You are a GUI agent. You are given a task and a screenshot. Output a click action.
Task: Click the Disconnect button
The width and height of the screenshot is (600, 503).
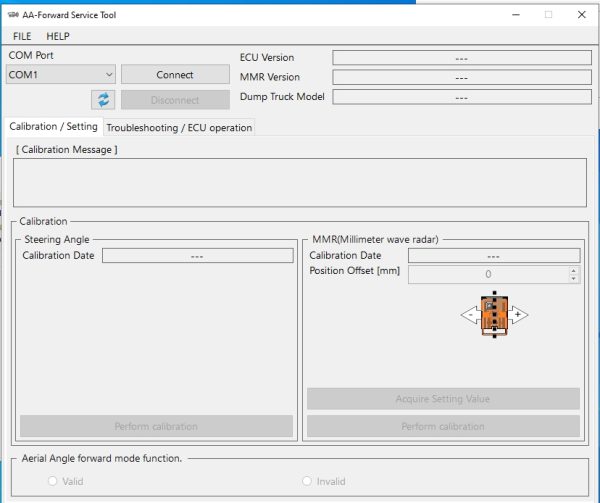175,100
